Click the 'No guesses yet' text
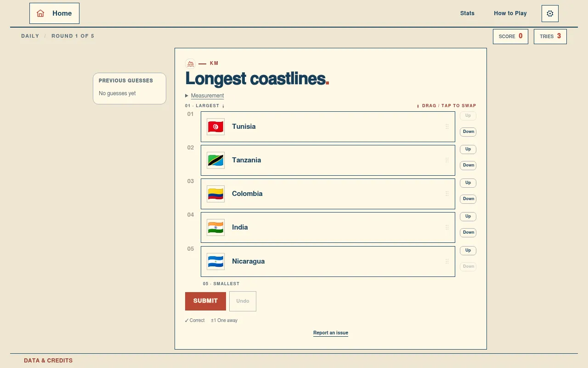Screen dimensions: 588x368 (117, 93)
